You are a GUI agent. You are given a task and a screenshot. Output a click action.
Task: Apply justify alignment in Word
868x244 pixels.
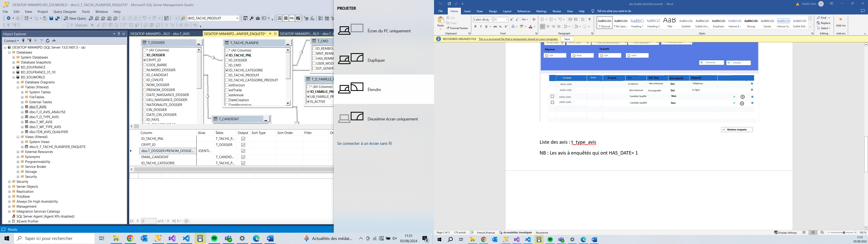[x=559, y=27]
